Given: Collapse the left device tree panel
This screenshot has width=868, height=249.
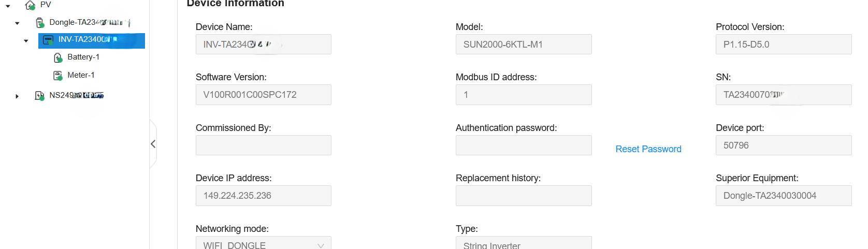Looking at the screenshot, I should (153, 144).
